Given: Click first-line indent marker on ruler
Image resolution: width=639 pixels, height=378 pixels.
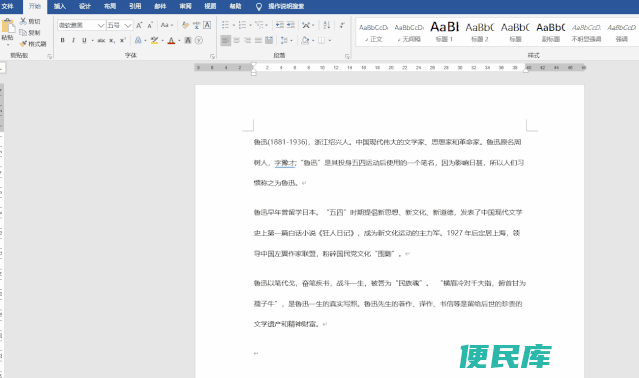Looking at the screenshot, I should (x=253, y=65).
